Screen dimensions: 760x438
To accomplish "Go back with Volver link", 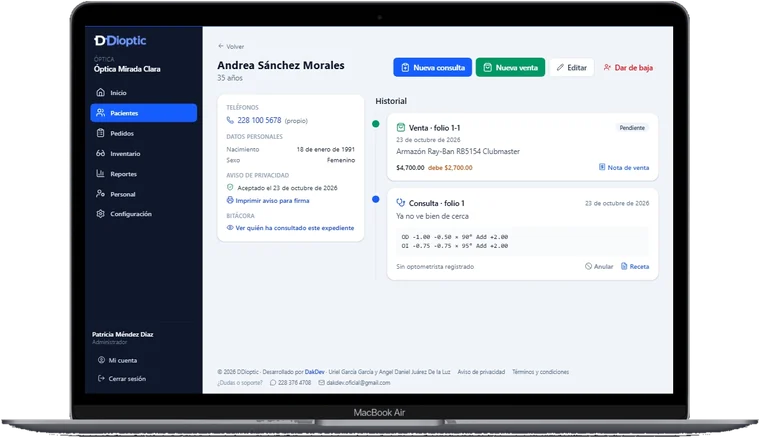I will (231, 47).
